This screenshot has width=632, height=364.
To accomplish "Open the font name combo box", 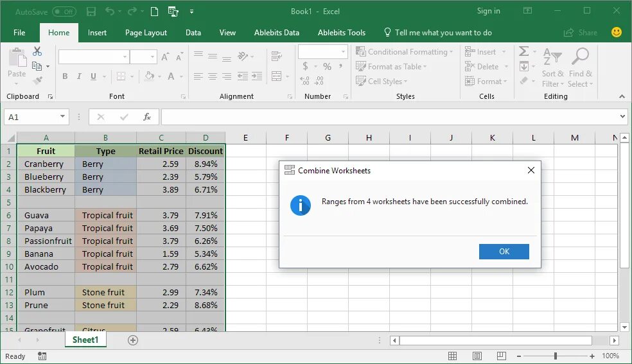I will (x=94, y=56).
